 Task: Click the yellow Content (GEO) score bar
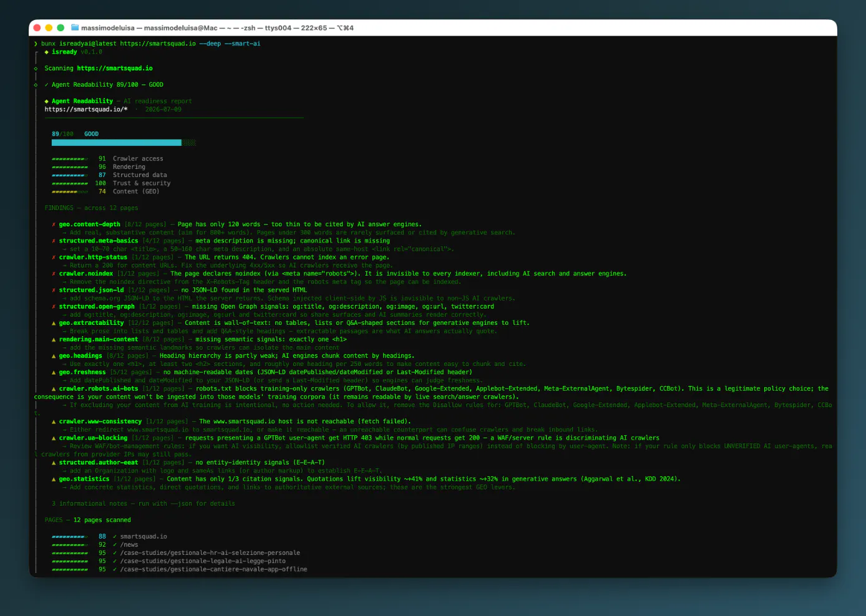(70, 192)
